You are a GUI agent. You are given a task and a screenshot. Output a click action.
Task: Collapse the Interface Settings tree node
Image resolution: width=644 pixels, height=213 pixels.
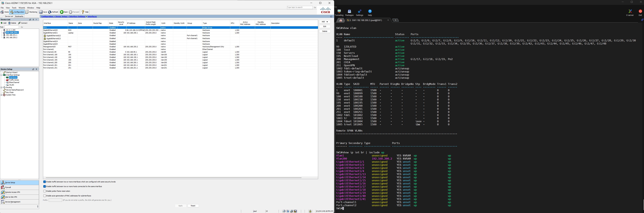(2, 75)
